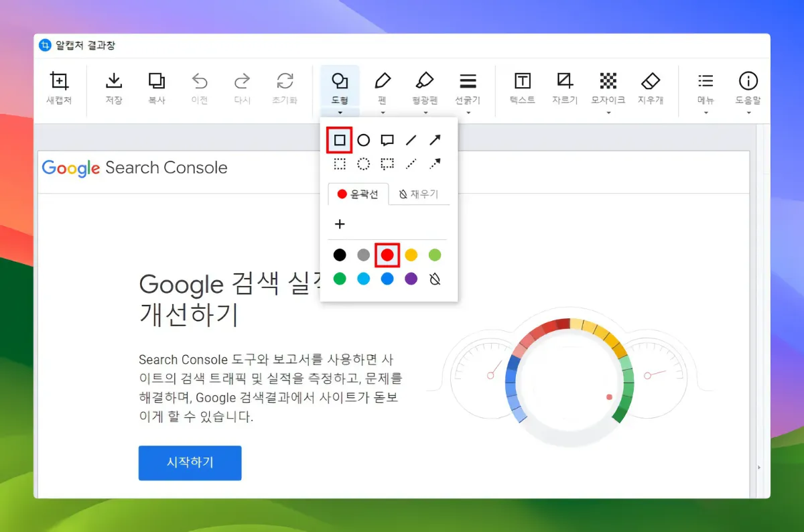Open the line thickness (선굵기) dropdown

(468, 88)
